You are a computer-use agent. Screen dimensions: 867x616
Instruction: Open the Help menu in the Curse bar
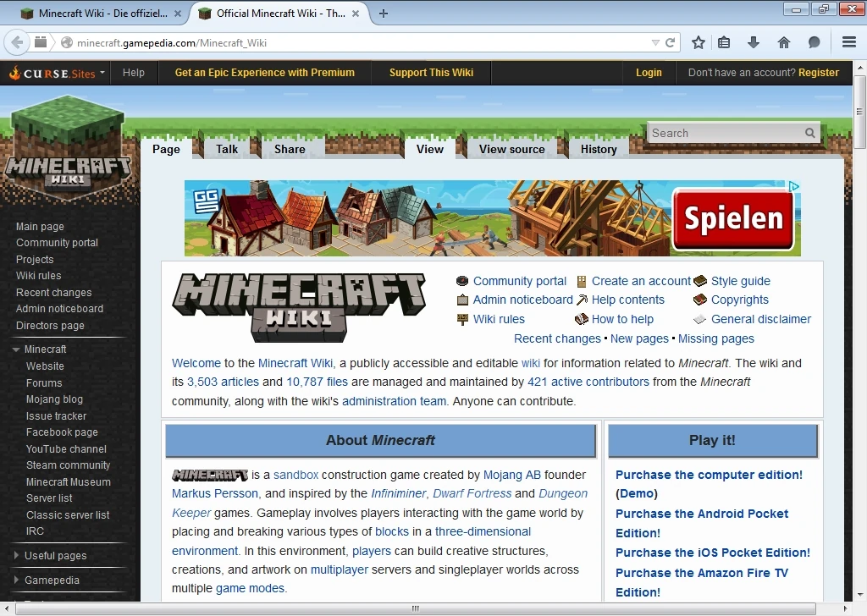(133, 73)
